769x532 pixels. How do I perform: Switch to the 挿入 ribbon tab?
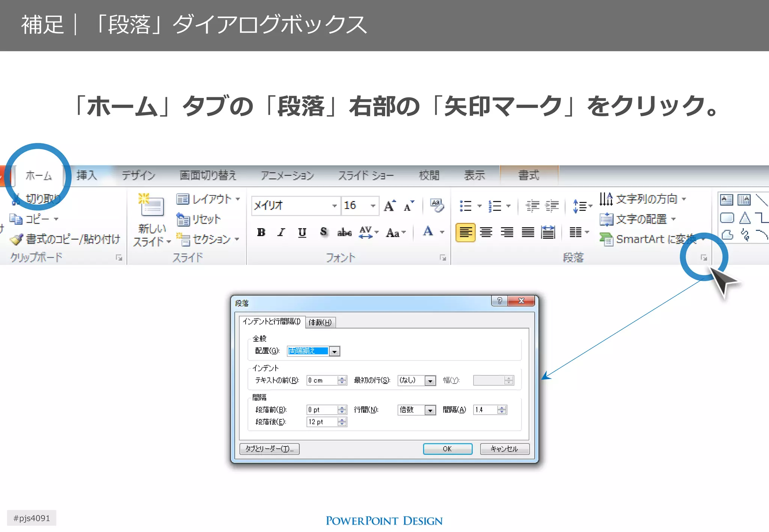tap(87, 175)
